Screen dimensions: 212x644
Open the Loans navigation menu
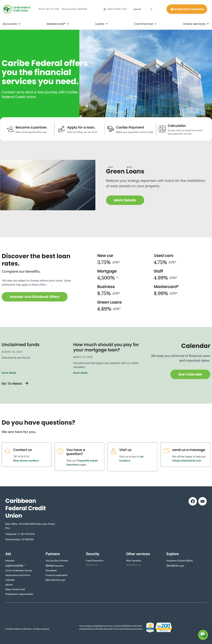pos(101,24)
